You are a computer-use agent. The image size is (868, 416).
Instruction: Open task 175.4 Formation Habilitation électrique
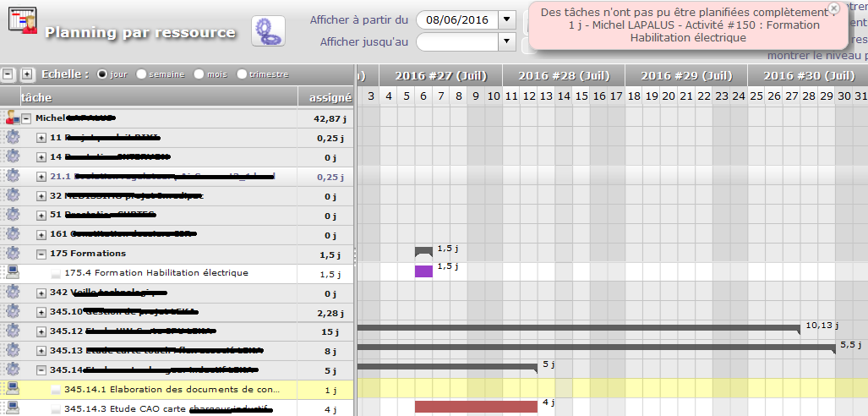click(x=156, y=273)
